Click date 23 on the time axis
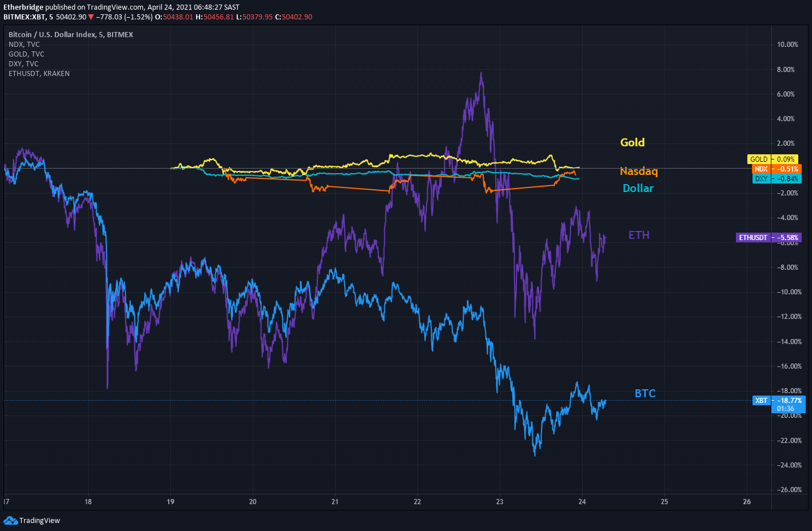Screen dimensions: 812x531 pyautogui.click(x=500, y=502)
